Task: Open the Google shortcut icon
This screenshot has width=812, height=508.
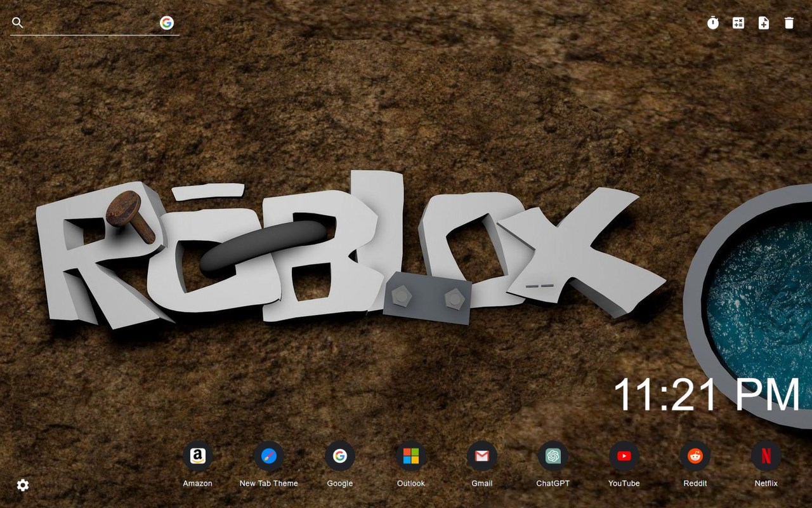Action: pos(340,456)
